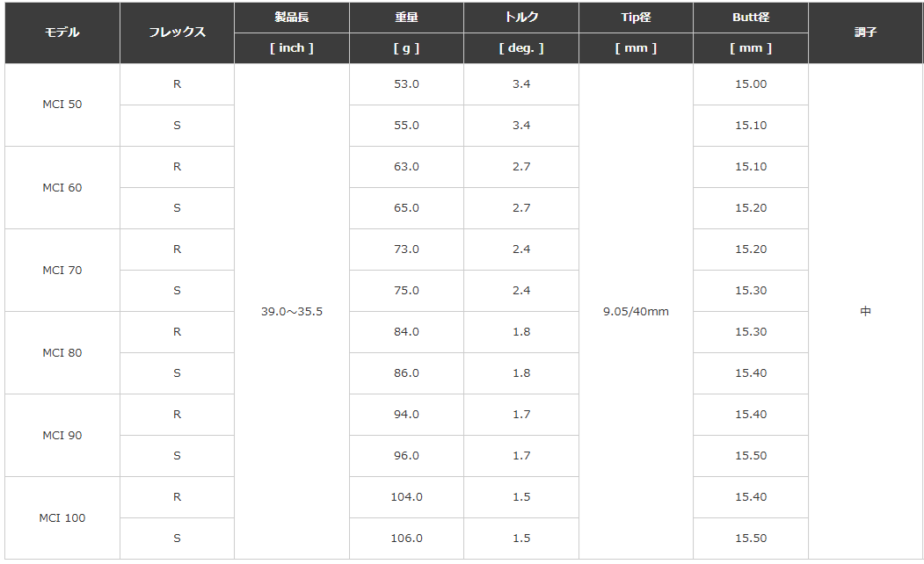924x564 pixels.
Task: Select the 中 kick point cell
Action: pyautogui.click(x=865, y=312)
